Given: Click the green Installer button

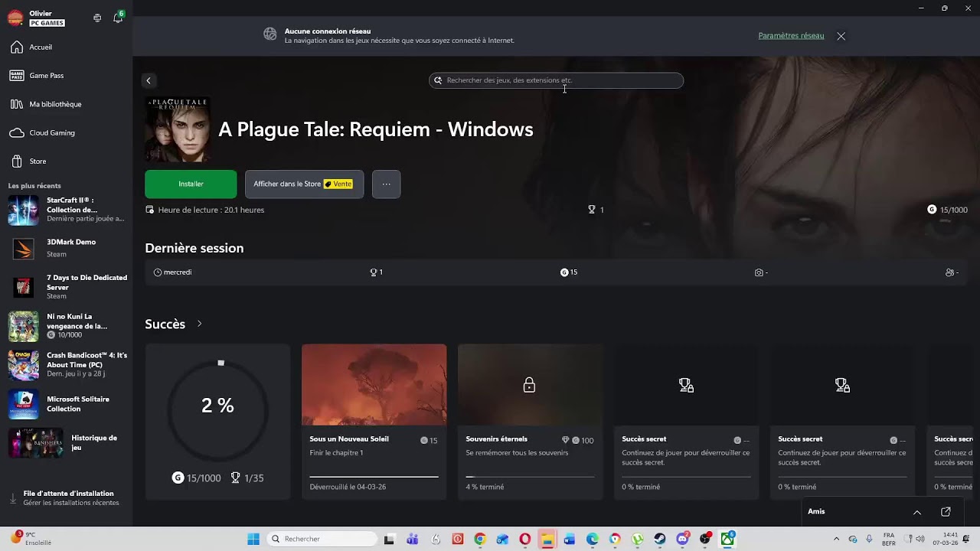Looking at the screenshot, I should point(191,184).
